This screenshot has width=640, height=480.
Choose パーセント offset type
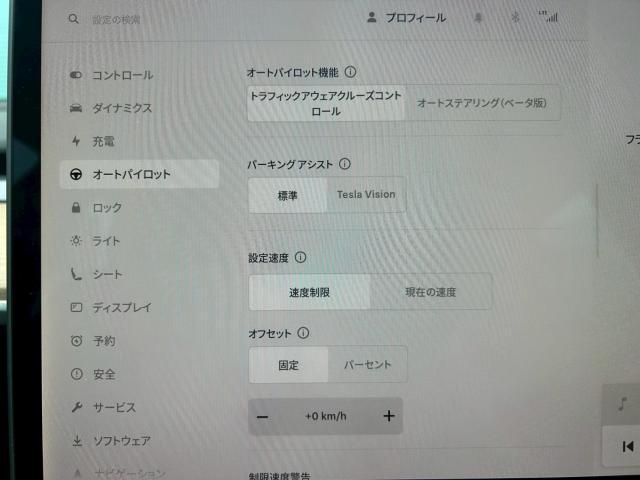tap(367, 365)
